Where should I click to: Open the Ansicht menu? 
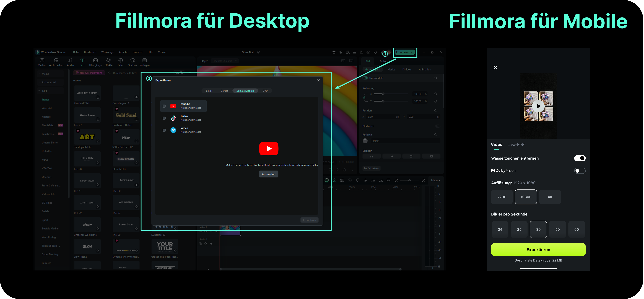(123, 52)
